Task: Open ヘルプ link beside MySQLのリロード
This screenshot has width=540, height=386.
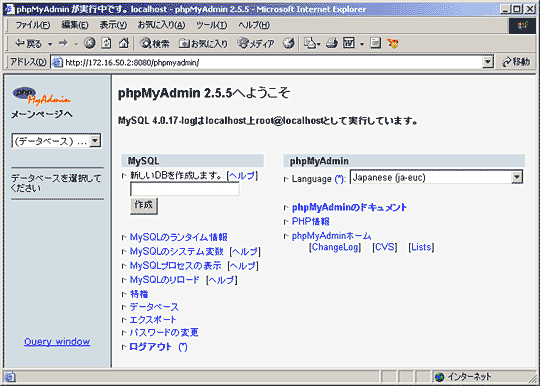Action: click(x=221, y=280)
